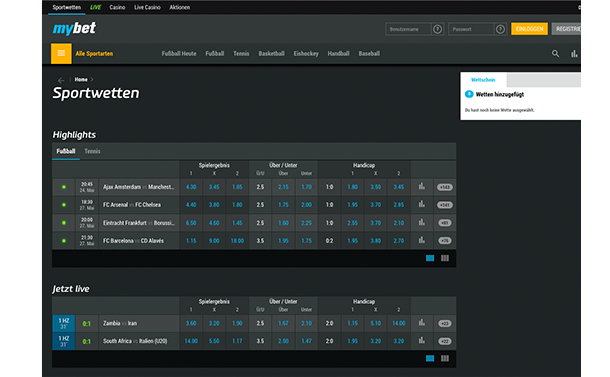Click the REGISTRIEREN button

566,29
